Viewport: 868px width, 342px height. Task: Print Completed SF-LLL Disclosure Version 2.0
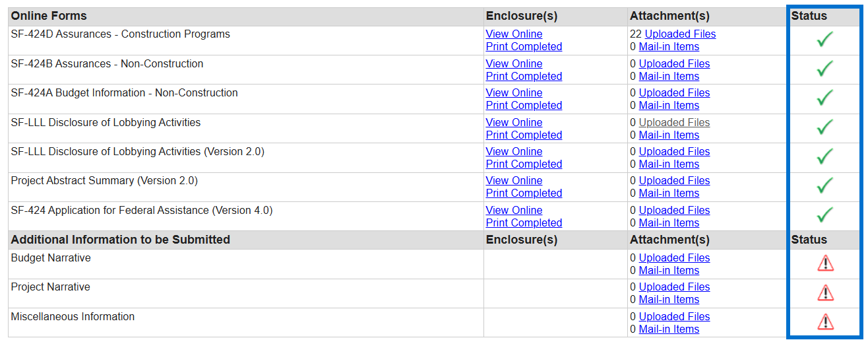point(524,164)
